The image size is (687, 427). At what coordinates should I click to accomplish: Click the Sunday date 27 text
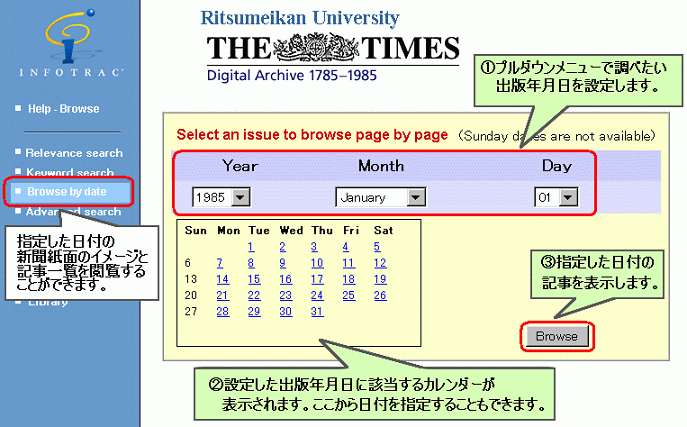tap(191, 311)
